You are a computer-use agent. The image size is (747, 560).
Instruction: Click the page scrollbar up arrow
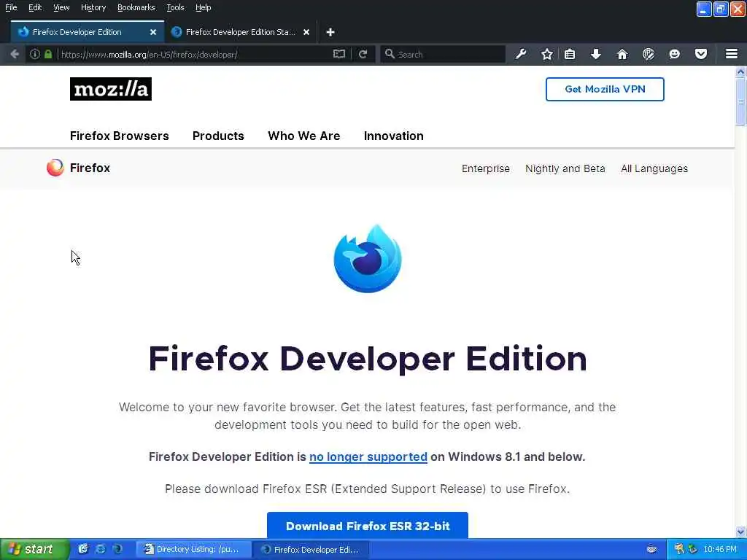740,72
